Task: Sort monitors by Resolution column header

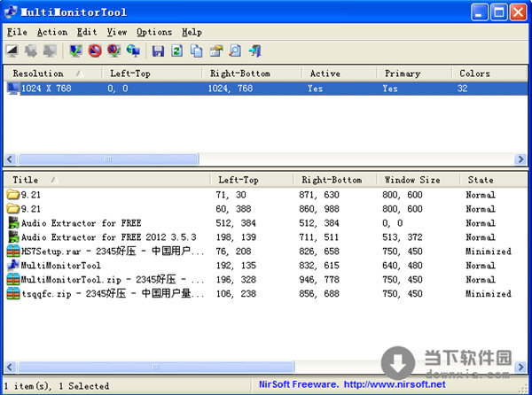Action: point(52,74)
